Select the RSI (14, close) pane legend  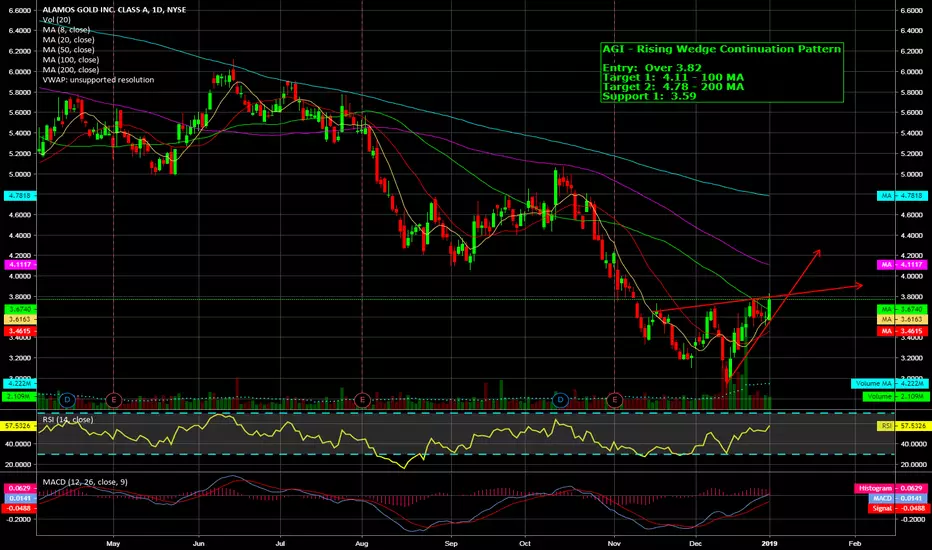tap(68, 419)
